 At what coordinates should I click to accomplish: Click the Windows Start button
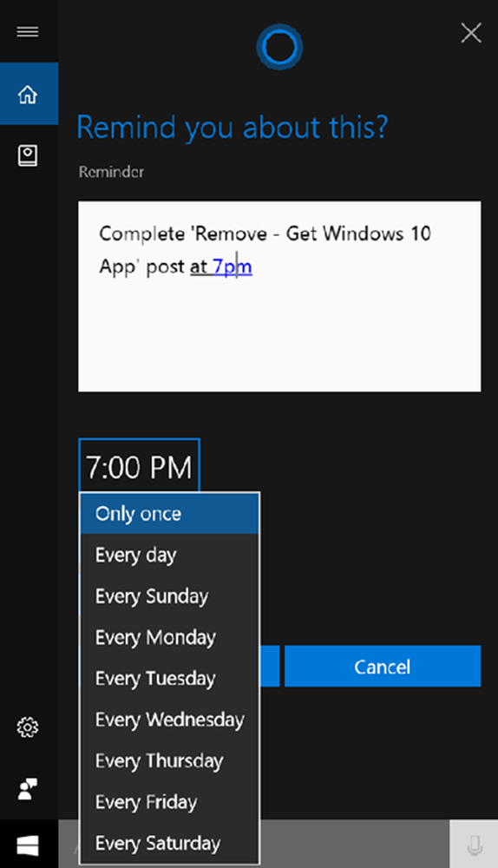29,845
